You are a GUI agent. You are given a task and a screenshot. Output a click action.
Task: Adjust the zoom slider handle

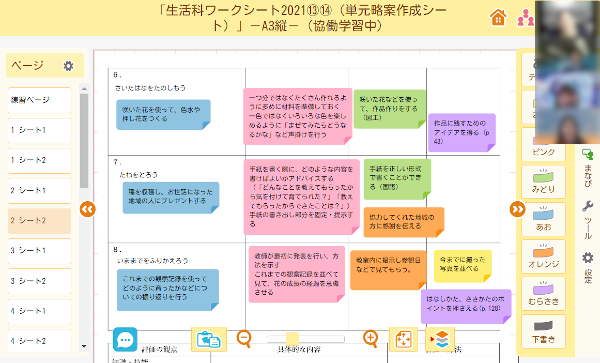click(x=292, y=339)
